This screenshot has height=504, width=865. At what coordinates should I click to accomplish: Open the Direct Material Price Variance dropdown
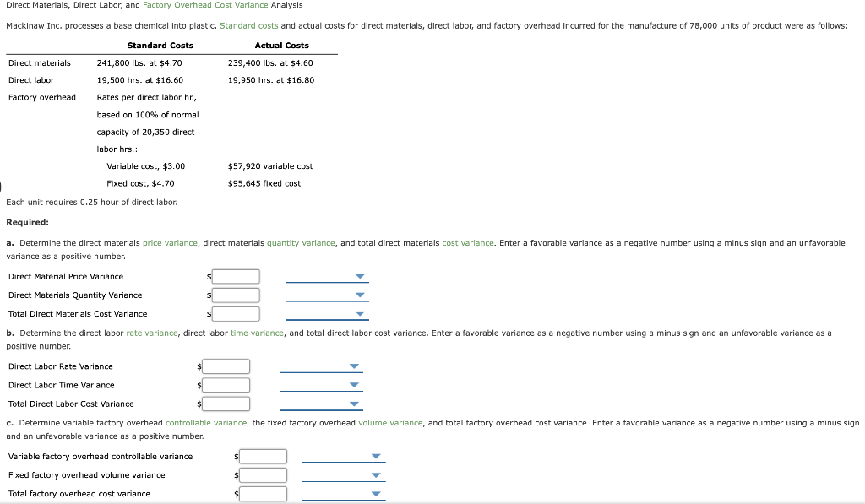tap(360, 275)
